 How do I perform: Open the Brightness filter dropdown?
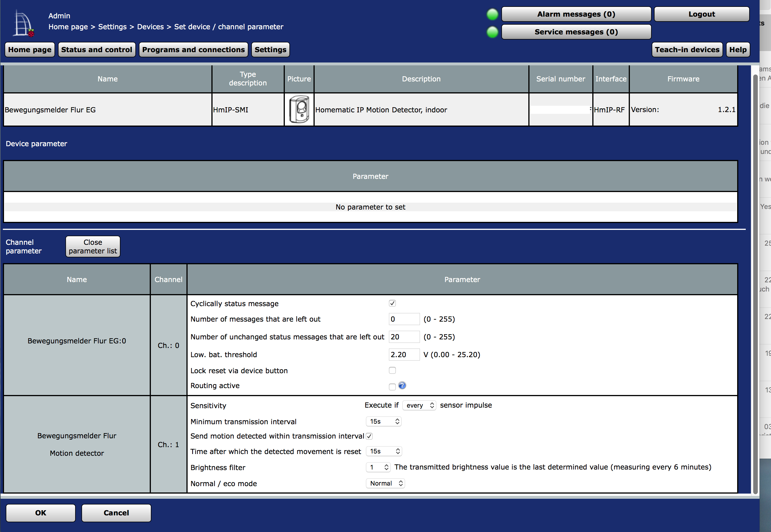[x=378, y=467]
